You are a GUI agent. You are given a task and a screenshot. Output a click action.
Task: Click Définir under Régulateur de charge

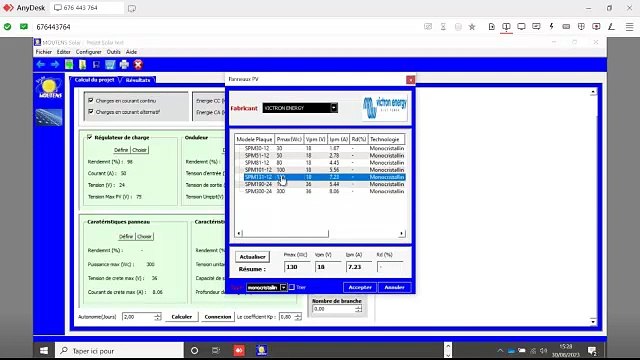point(121,150)
